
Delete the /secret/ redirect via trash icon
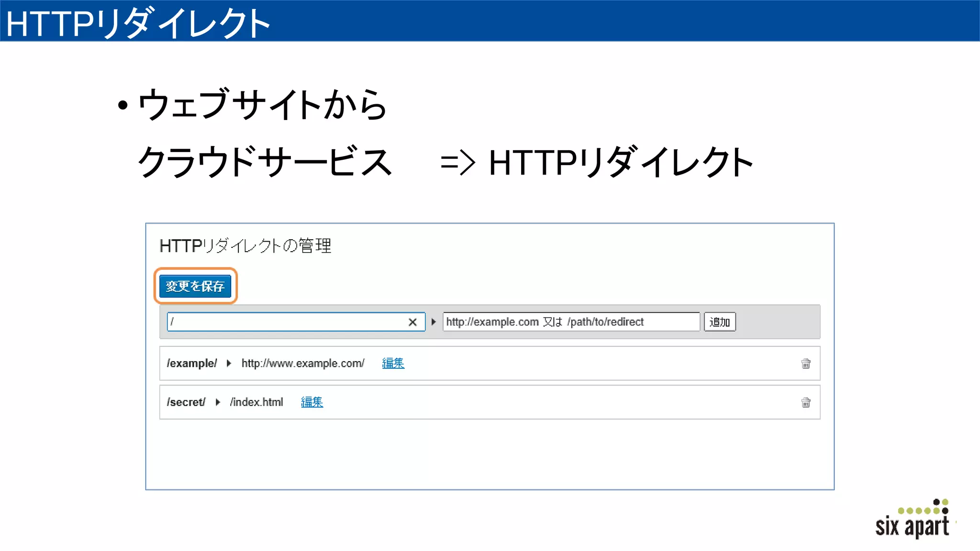806,402
